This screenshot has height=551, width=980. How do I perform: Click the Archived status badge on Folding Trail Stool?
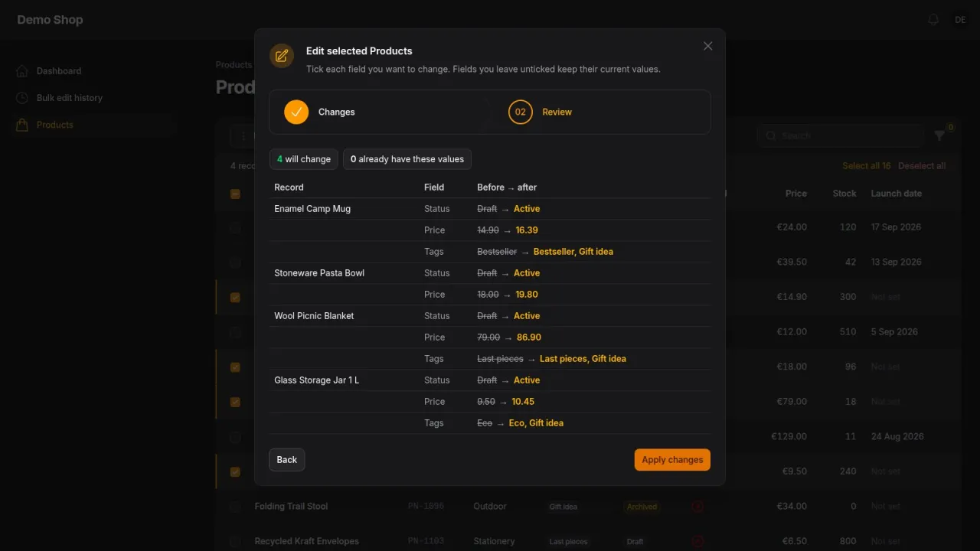coord(642,507)
